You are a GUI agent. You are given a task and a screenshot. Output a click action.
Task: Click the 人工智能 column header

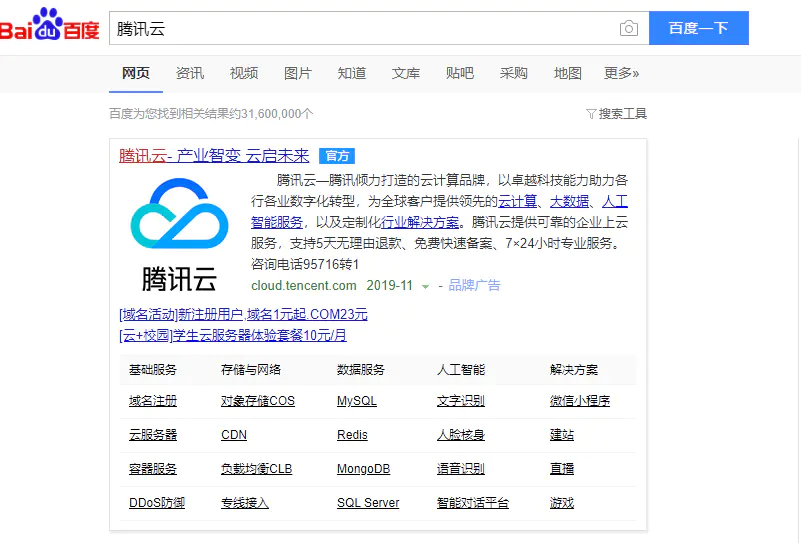[x=461, y=369]
